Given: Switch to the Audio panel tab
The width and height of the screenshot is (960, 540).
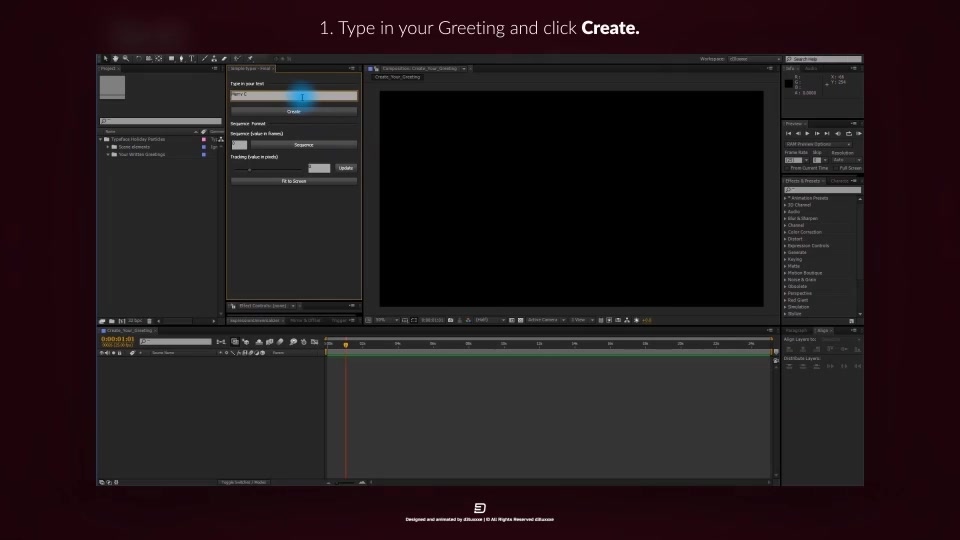Looking at the screenshot, I should pos(811,69).
